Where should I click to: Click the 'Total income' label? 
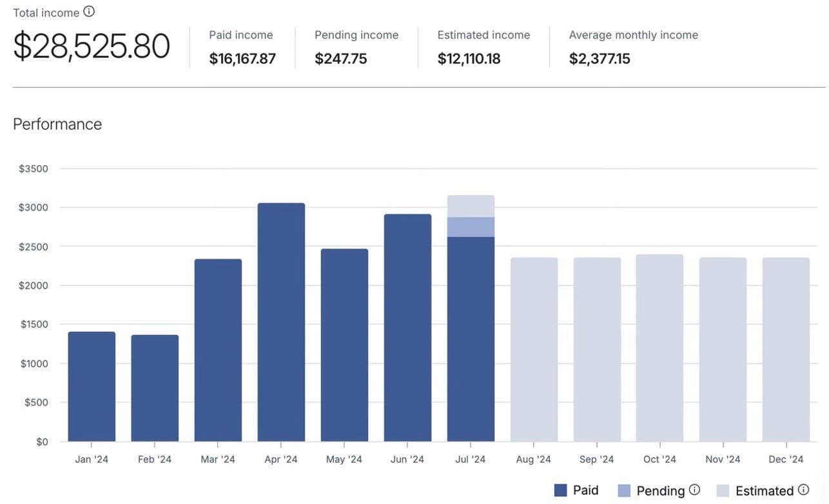tap(46, 12)
